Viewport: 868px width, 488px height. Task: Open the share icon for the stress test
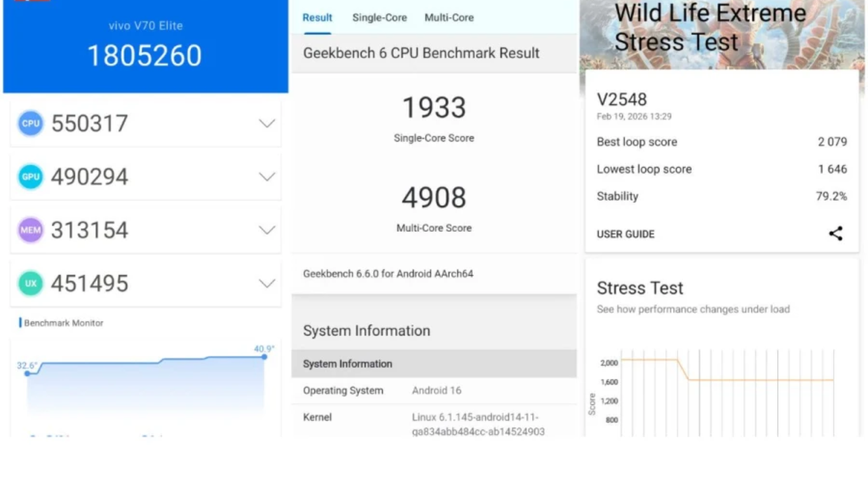click(836, 234)
